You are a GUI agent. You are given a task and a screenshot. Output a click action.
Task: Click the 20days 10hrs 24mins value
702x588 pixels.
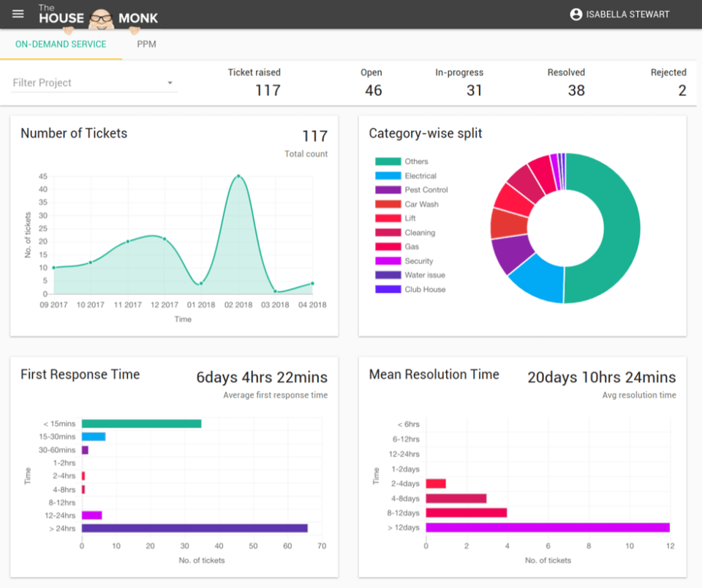tap(602, 377)
